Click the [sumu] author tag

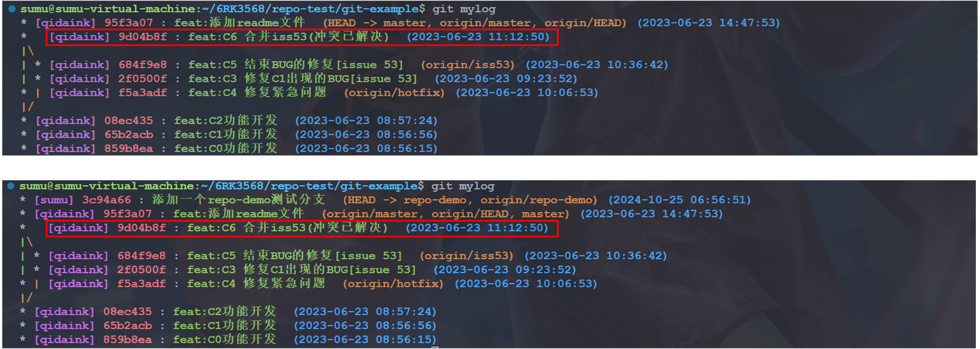[x=54, y=200]
